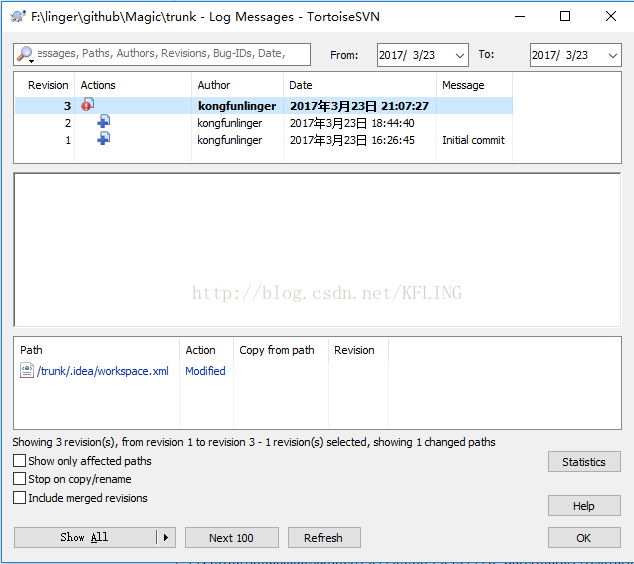Click the Path column header
Screen dimensions: 634x564
(97, 350)
